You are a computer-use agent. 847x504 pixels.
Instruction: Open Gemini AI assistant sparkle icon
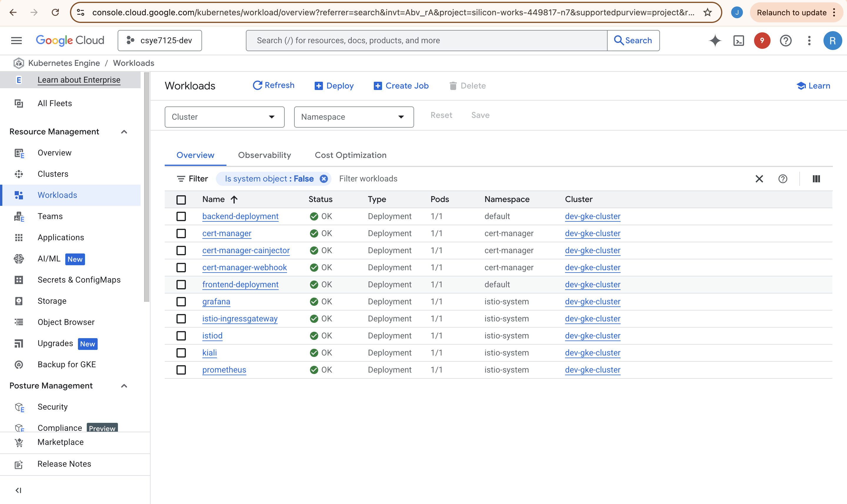click(715, 41)
